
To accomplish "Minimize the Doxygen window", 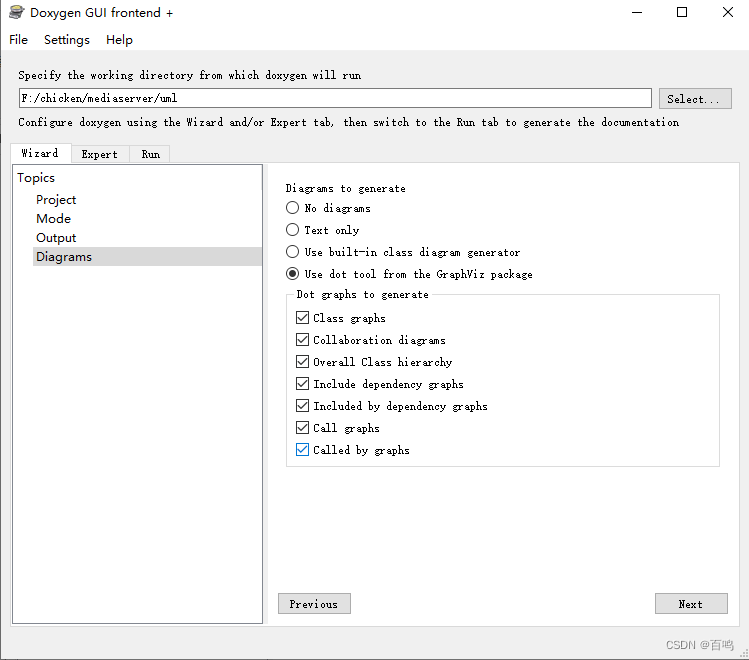I will click(637, 12).
